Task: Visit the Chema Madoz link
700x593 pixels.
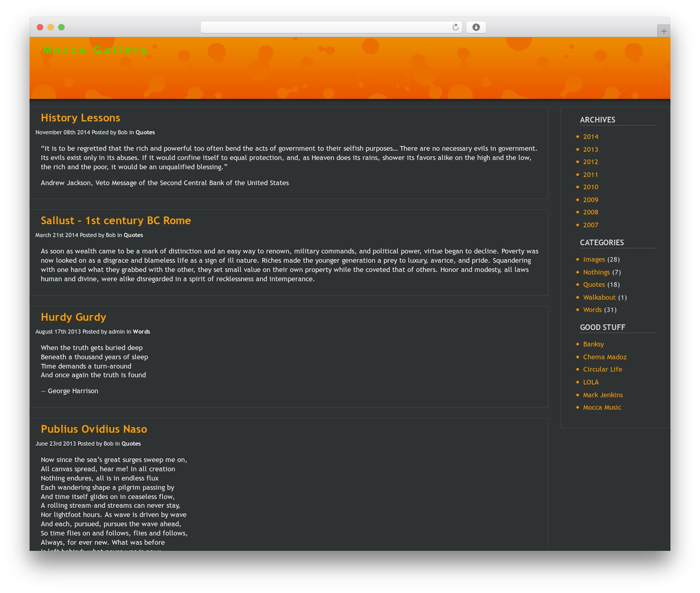Action: [605, 357]
